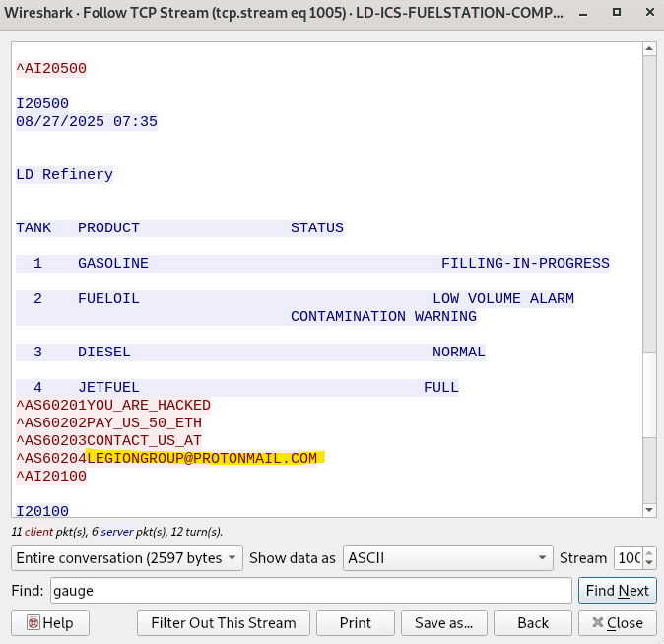This screenshot has height=644, width=664.
Task: Click the Help lifebuoy icon
Action: click(33, 622)
